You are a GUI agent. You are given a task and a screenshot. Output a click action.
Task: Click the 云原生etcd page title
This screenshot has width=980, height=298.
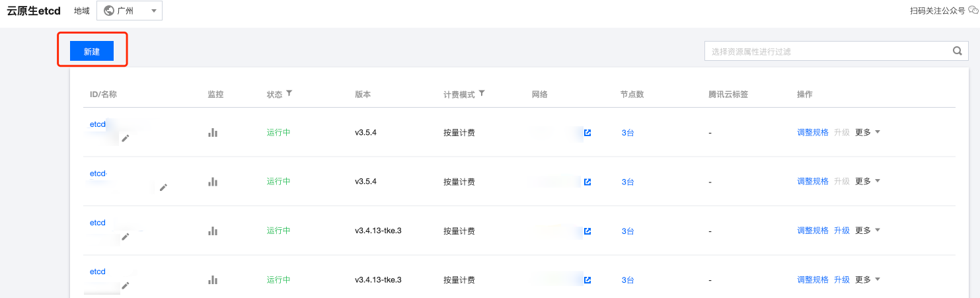point(34,11)
